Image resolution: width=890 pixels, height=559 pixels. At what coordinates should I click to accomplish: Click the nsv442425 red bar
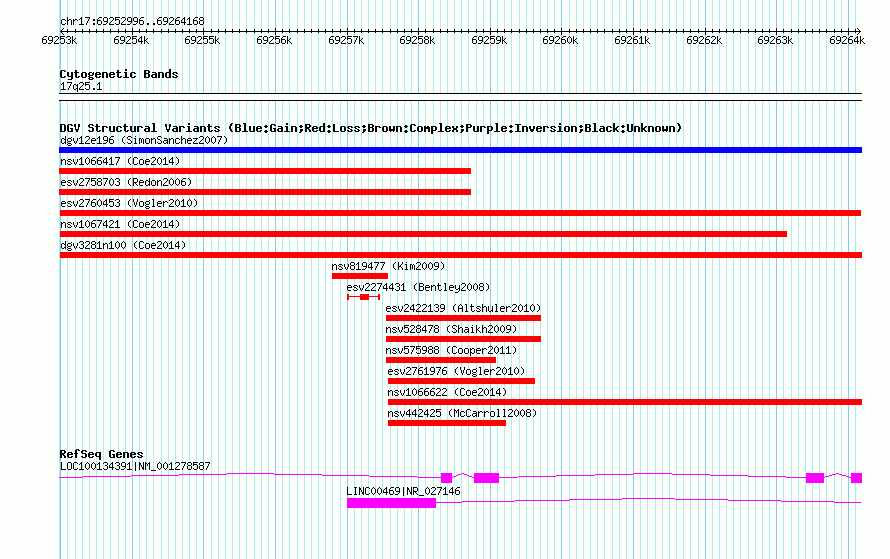[447, 423]
